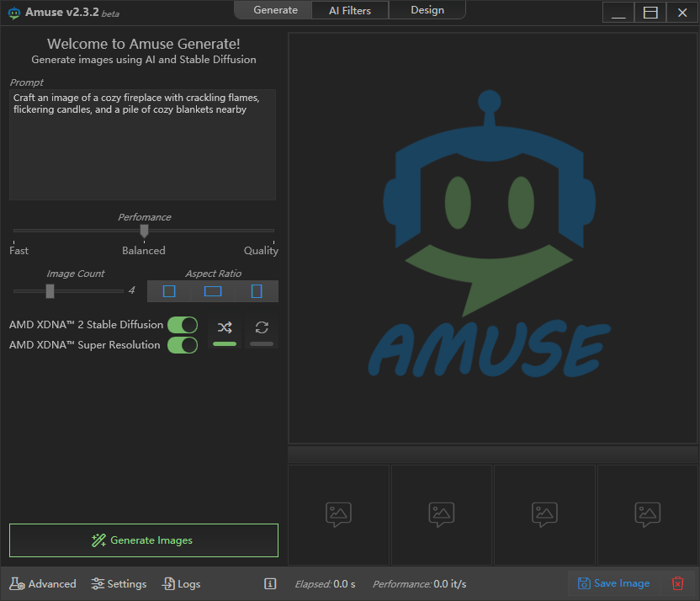Open the AI Filters tab
Screen dimensions: 700x601
350,10
